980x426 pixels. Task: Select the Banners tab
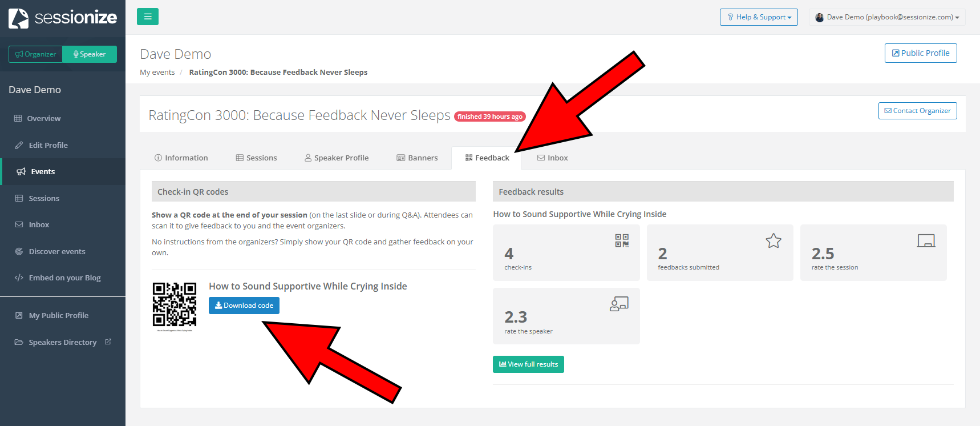[x=417, y=158]
